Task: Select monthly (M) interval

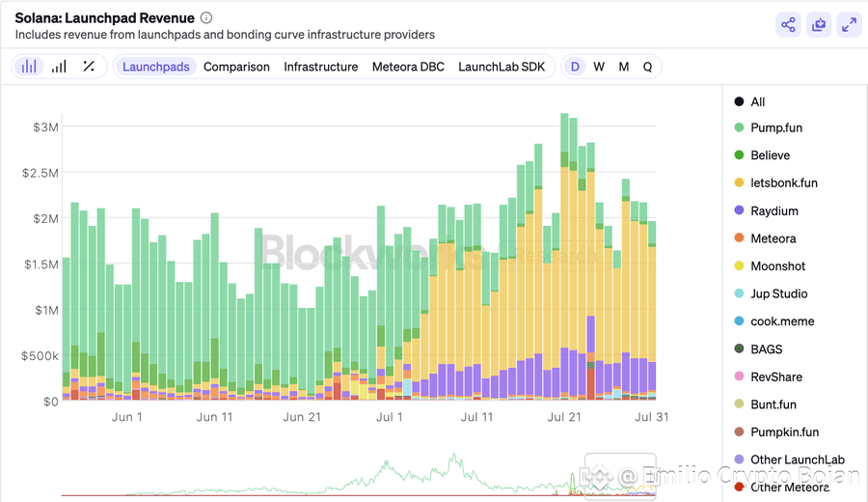Action: pos(624,67)
